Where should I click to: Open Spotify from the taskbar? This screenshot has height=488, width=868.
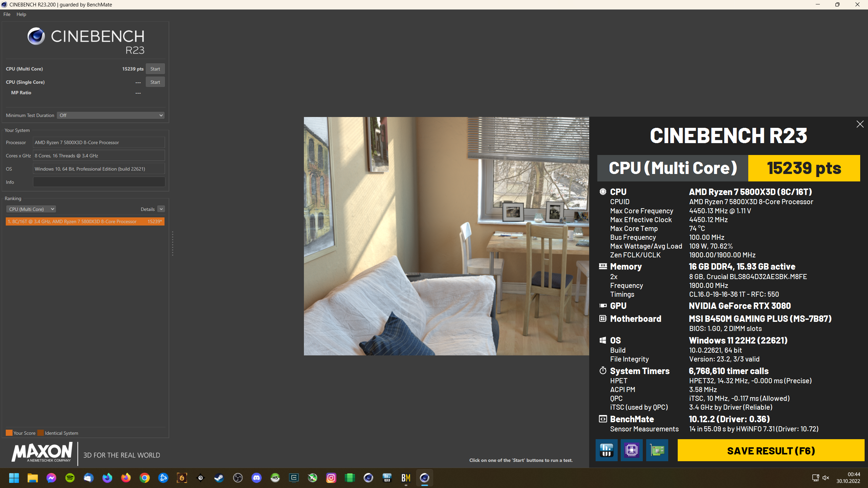tap(70, 478)
